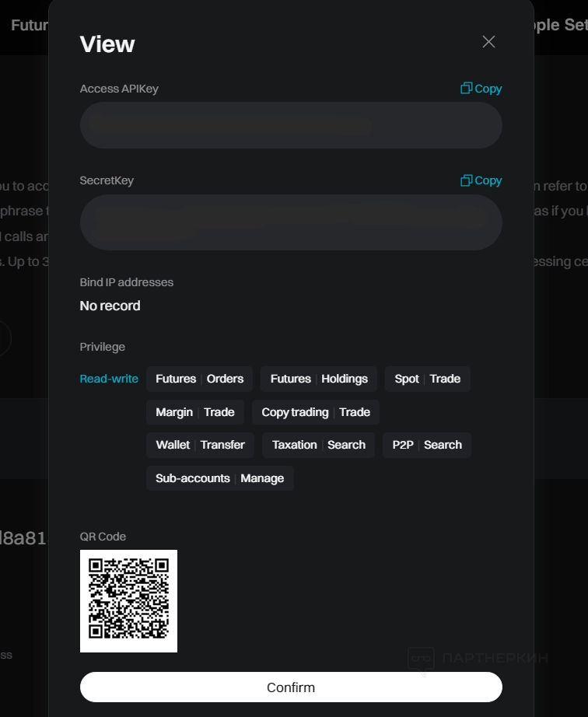
Task: Click the Confirm button
Action: coord(291,687)
